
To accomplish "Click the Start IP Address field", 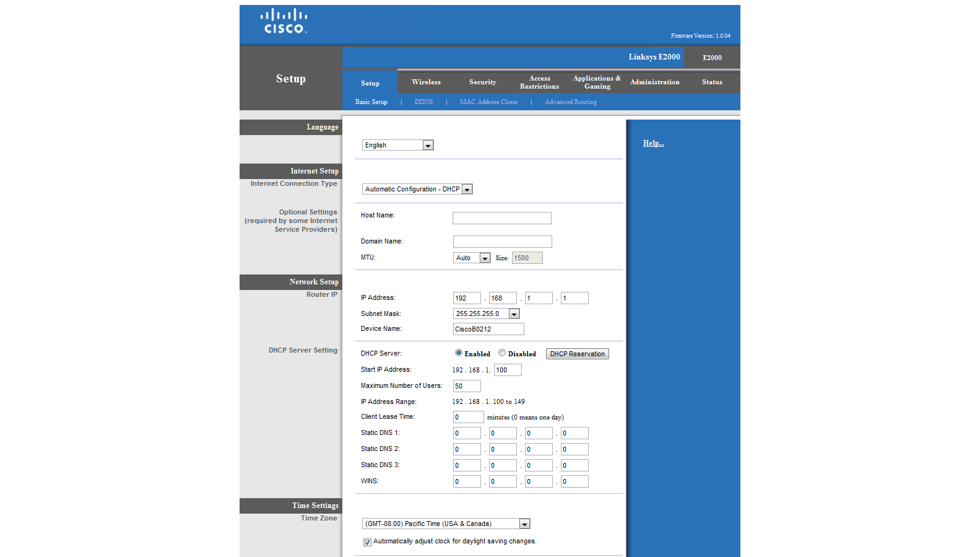I will (508, 370).
